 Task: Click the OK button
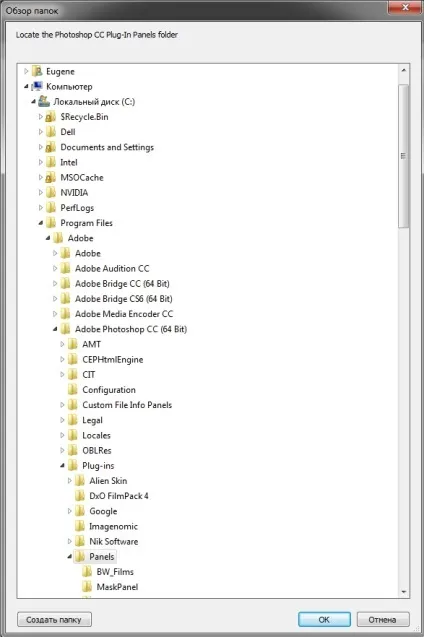pyautogui.click(x=324, y=620)
